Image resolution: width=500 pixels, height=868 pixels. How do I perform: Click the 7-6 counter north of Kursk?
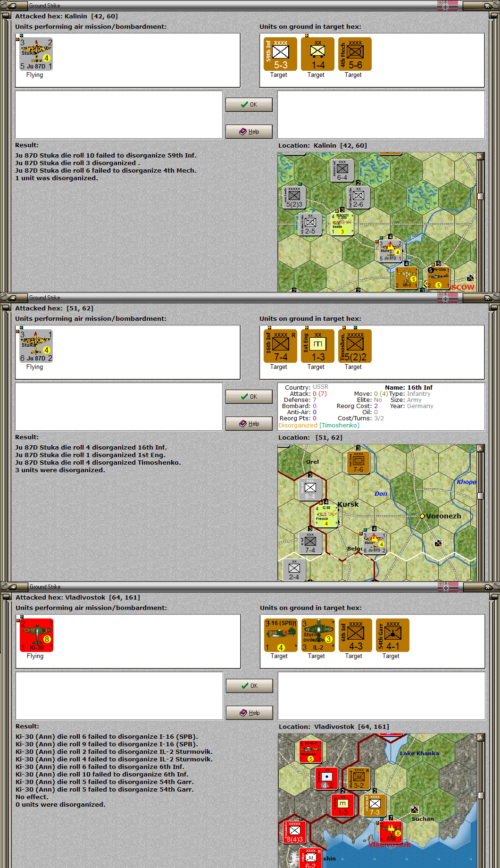point(358,463)
